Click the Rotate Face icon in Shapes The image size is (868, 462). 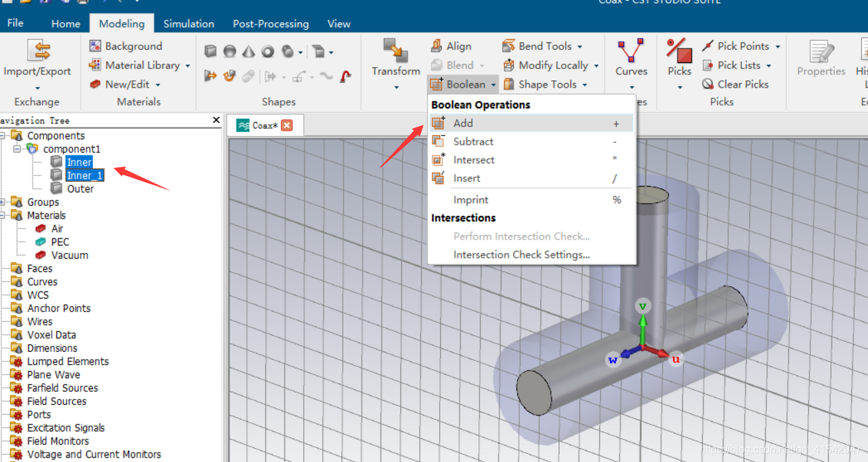(229, 76)
